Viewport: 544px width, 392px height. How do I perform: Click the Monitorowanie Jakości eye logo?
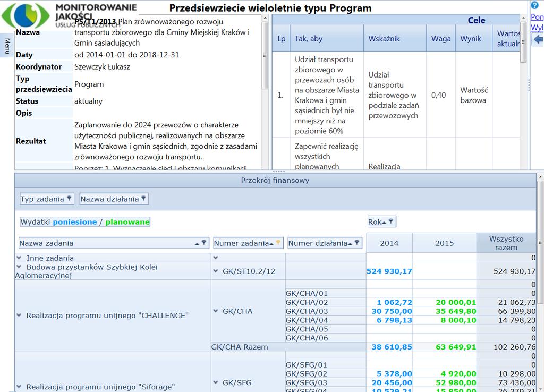click(25, 15)
